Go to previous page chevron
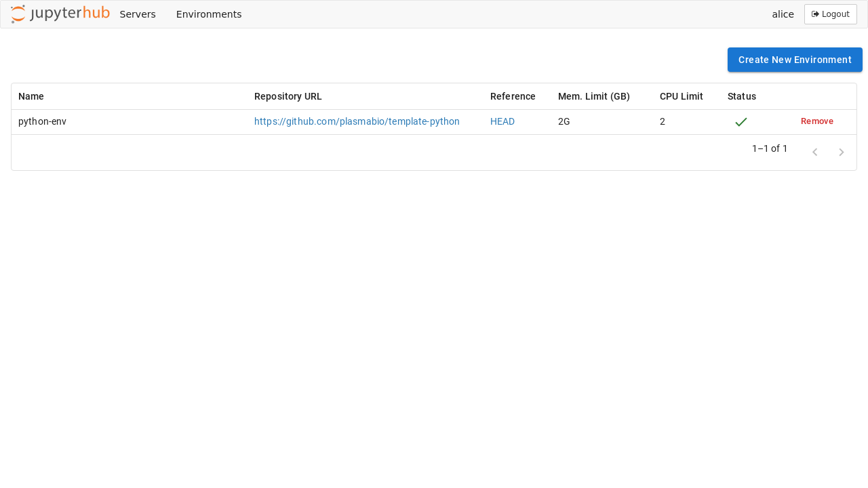This screenshot has height=488, width=868. point(815,152)
